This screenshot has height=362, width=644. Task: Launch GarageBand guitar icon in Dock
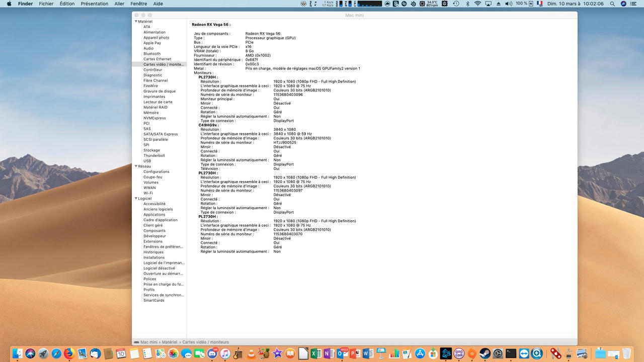click(x=238, y=353)
